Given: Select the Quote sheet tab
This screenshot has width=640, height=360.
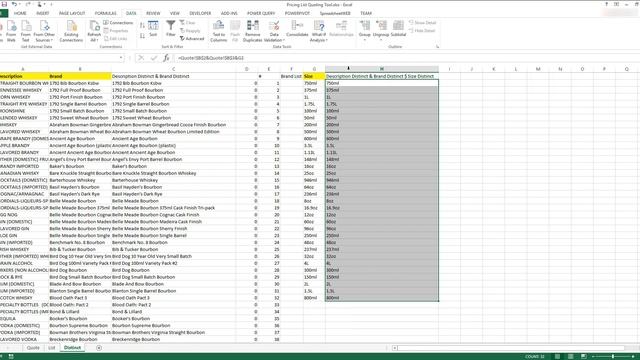Looking at the screenshot, I should [x=33, y=348].
